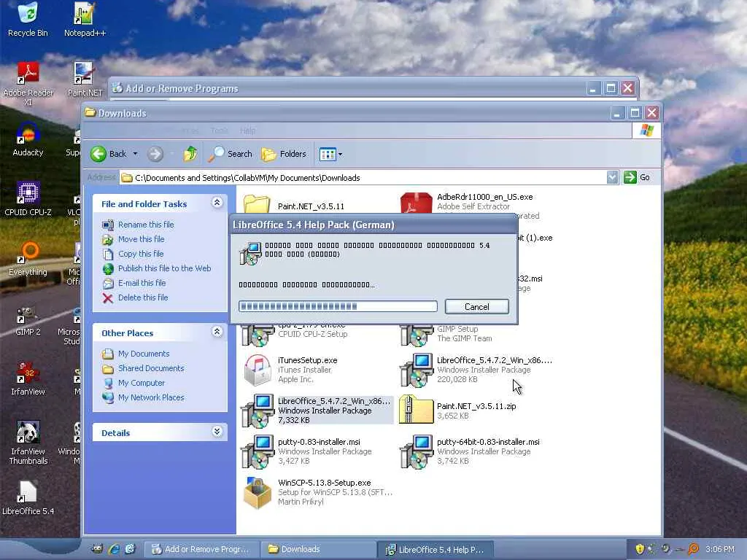Cancel the LibreOffice Help Pack installation
The image size is (747, 560).
click(477, 307)
